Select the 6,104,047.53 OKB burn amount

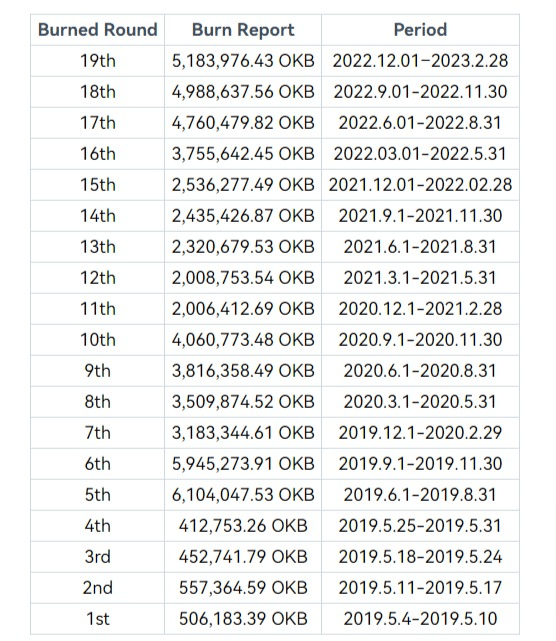243,495
